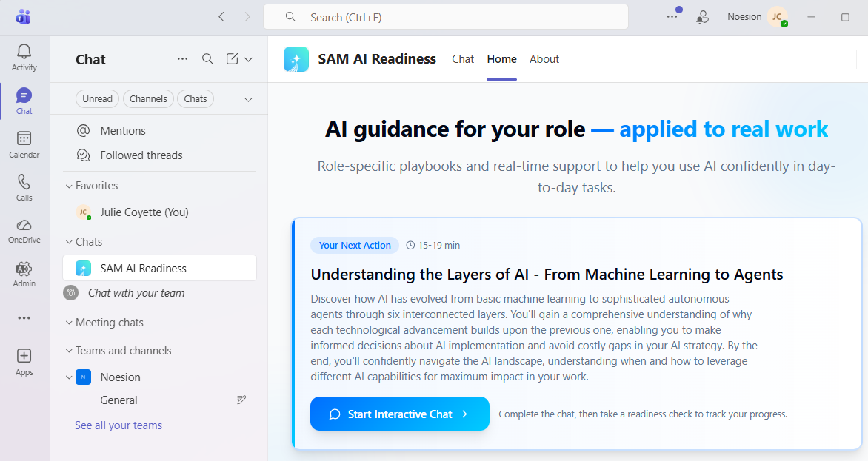Switch to the SAM AI Readiness Chat tab
This screenshot has width=868, height=461.
463,59
